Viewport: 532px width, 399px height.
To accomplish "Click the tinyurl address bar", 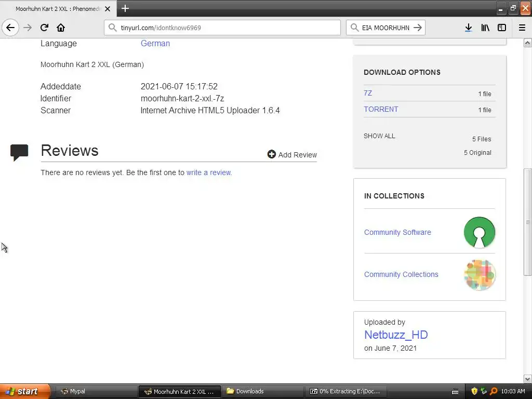I will tap(222, 28).
